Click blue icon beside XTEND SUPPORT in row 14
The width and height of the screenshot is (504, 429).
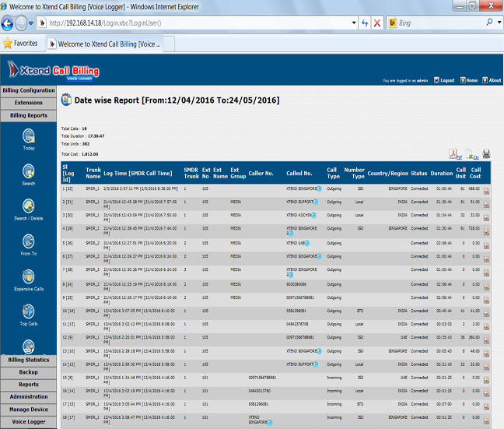(x=316, y=364)
